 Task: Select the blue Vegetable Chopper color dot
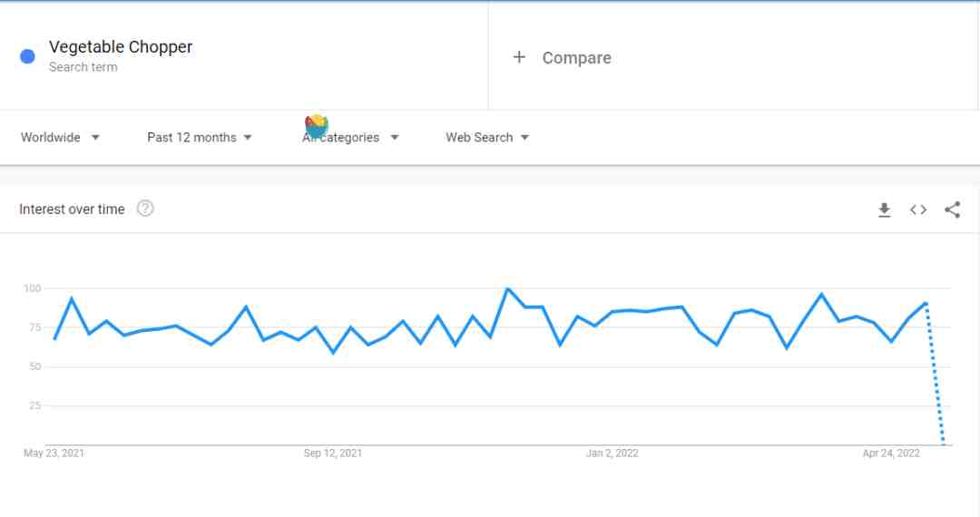(x=27, y=57)
